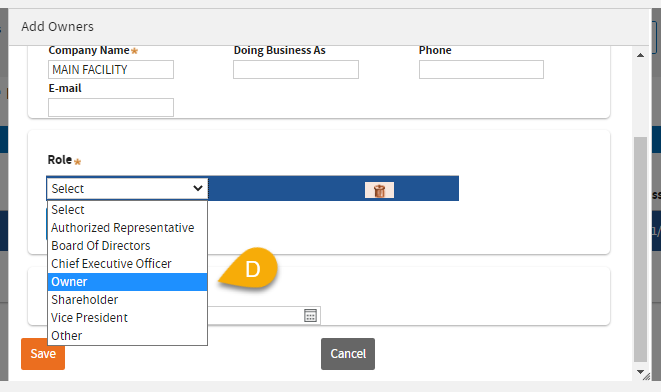This screenshot has width=661, height=392.
Task: Choose Vice President role option
Action: [x=127, y=318]
